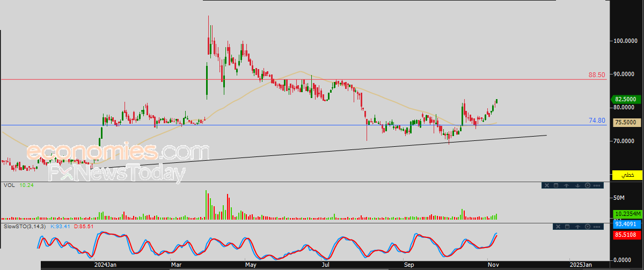Move the SlowSTO panel up

[x=577, y=227]
